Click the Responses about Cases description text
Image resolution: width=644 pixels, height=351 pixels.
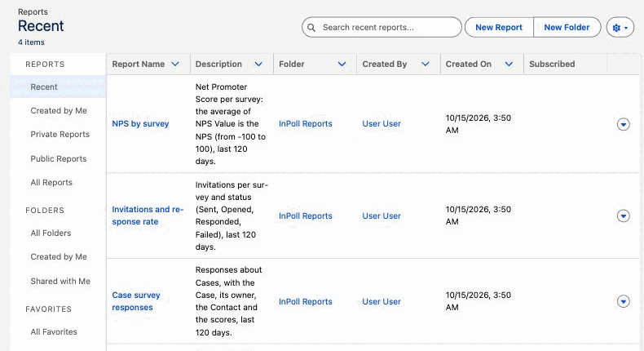[228, 301]
